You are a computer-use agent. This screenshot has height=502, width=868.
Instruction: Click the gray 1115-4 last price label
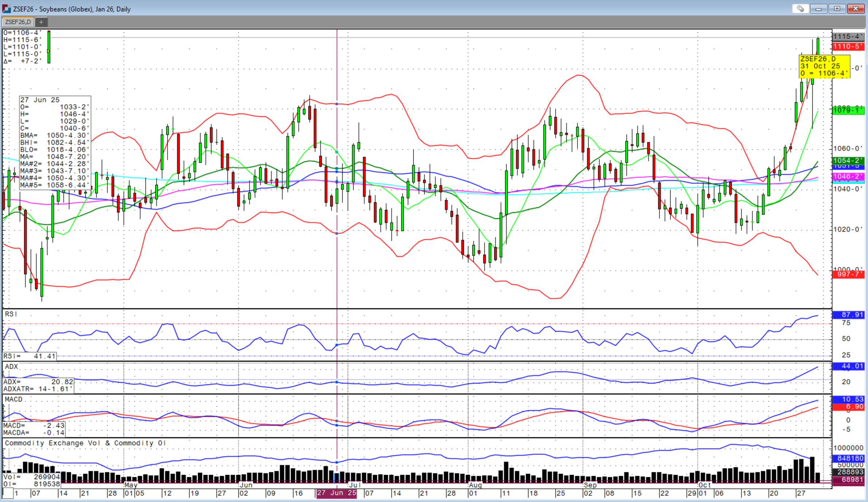848,36
